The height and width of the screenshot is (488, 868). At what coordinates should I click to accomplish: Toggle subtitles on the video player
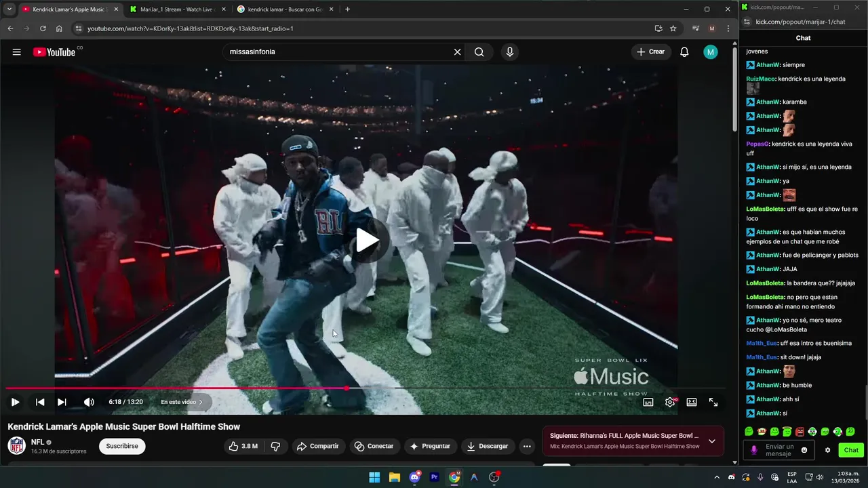(648, 402)
